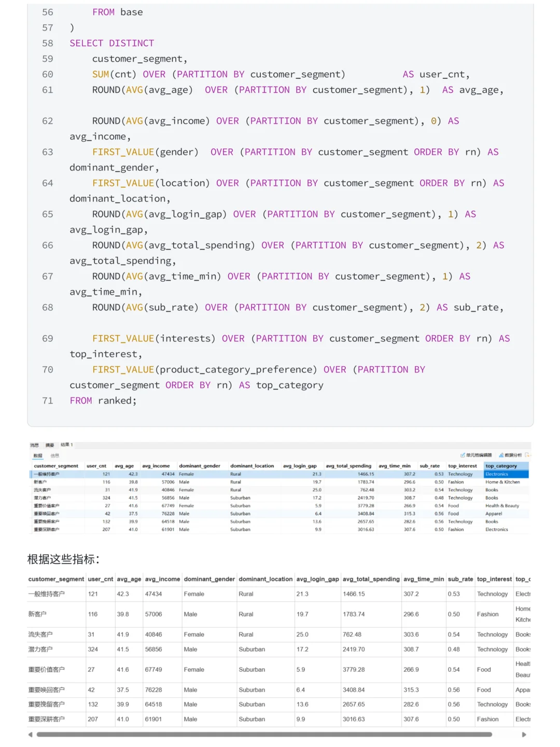Click the Home & Kitchen cell in the query result

[x=502, y=482]
